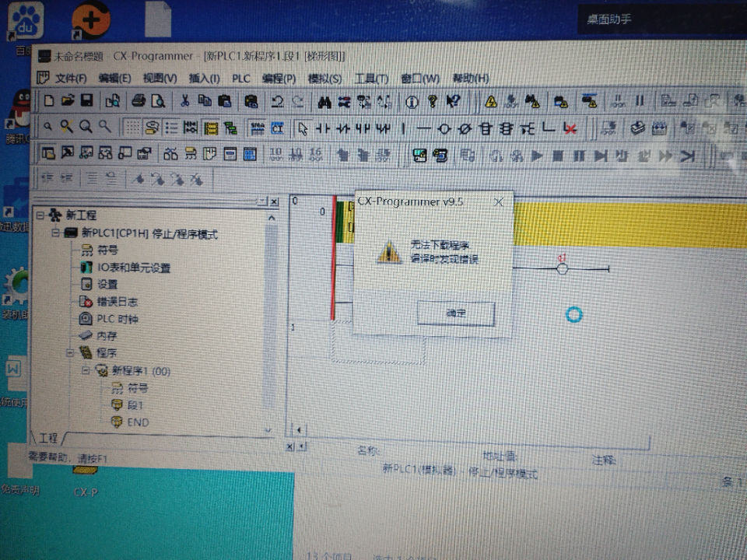Click the Print Preview toolbar icon
This screenshot has width=747, height=560.
158,101
